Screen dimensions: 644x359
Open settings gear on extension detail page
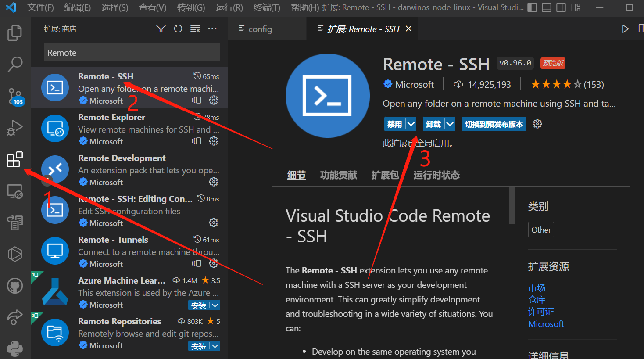pos(537,124)
